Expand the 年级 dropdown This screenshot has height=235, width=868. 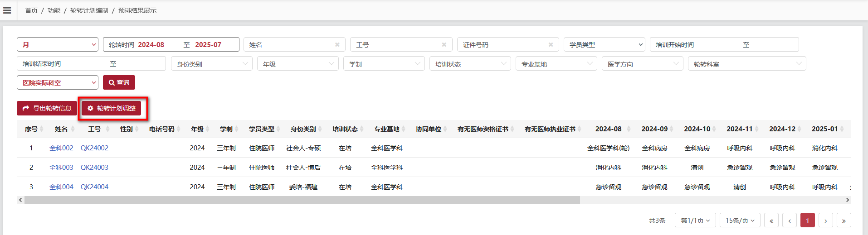pyautogui.click(x=298, y=63)
